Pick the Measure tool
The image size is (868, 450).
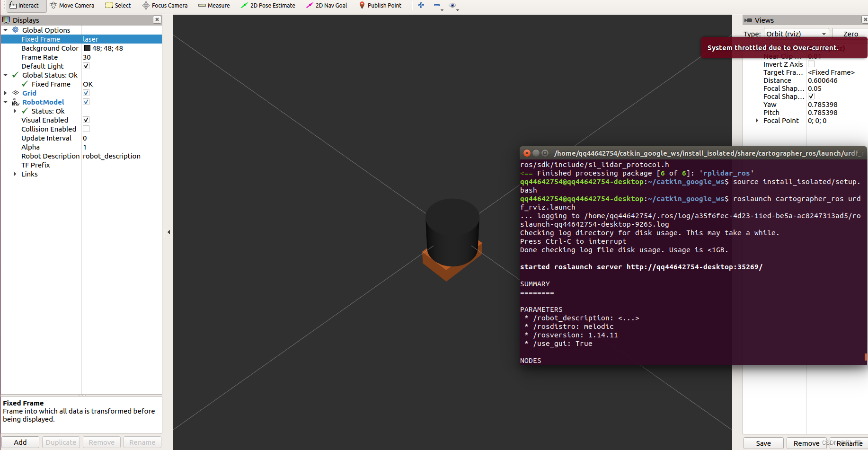(214, 6)
